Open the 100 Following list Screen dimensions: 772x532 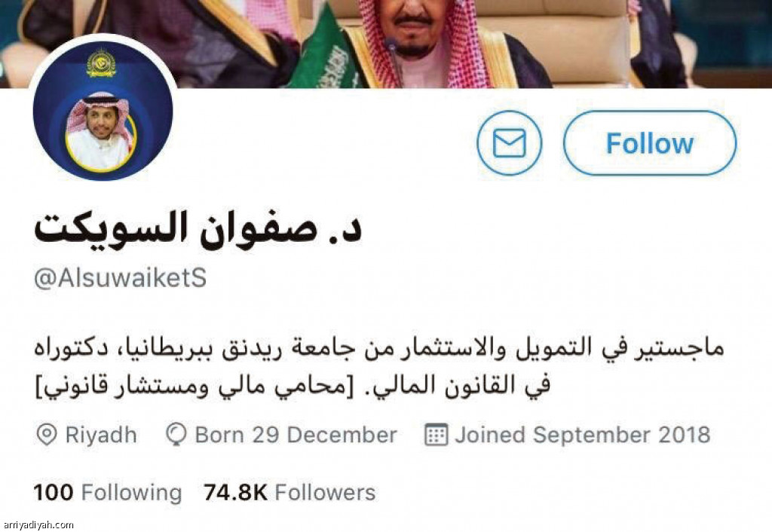pos(108,492)
